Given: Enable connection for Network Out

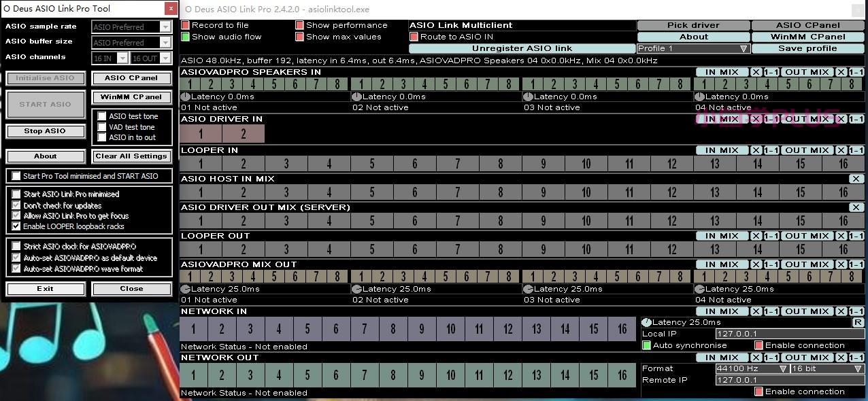Looking at the screenshot, I should point(758,391).
